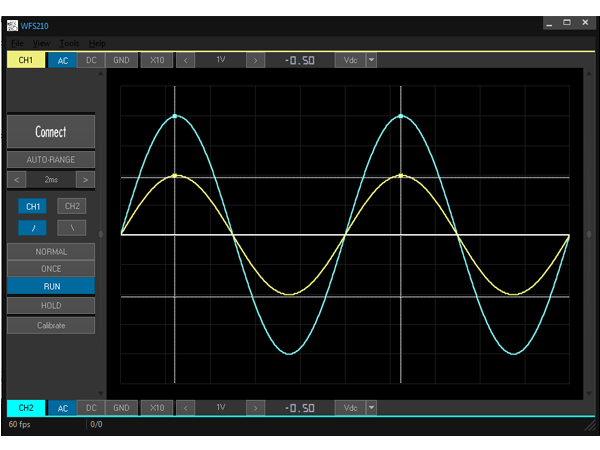Select NORMAL trigger mode
Viewport: 600px width, 450px height.
[51, 252]
